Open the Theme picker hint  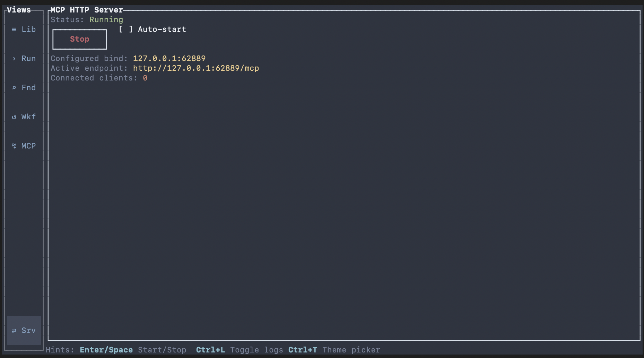click(351, 350)
